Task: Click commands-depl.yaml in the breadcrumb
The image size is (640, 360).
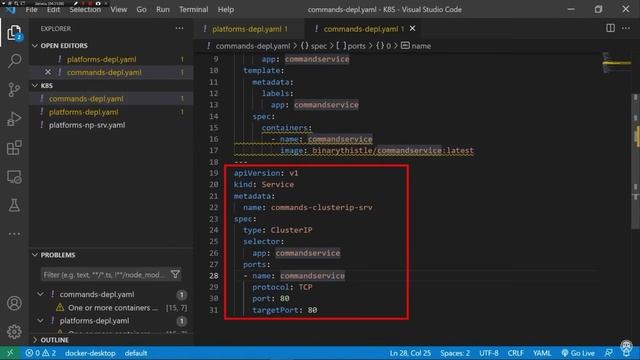Action: click(253, 46)
